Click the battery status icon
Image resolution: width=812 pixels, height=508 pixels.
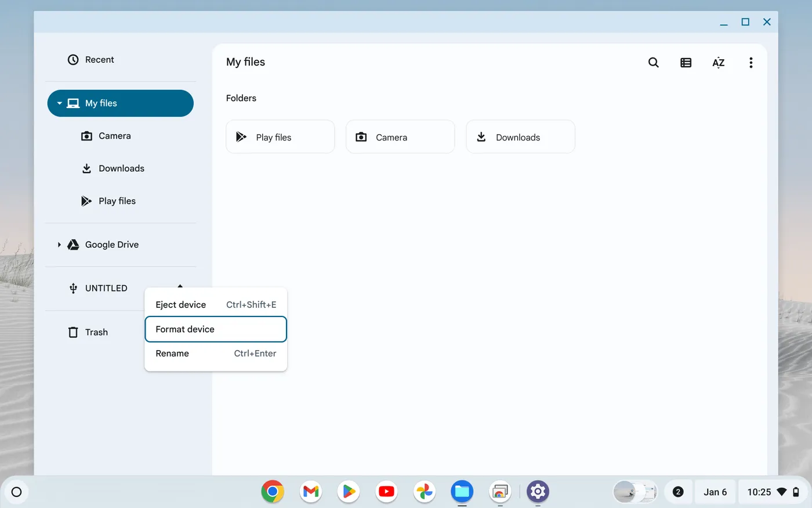pos(796,492)
